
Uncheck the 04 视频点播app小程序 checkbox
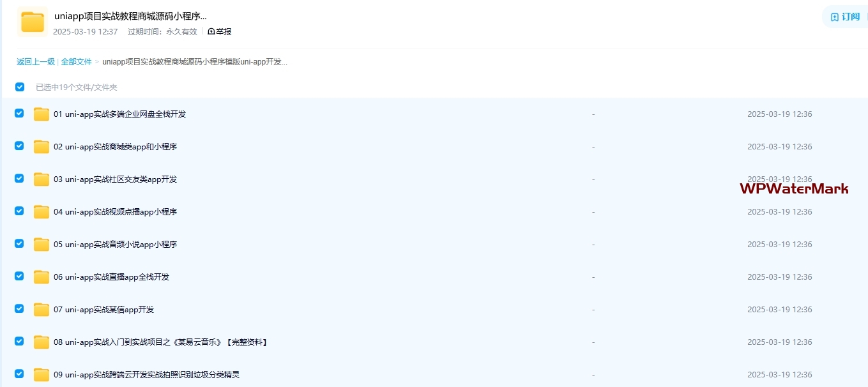coord(19,211)
